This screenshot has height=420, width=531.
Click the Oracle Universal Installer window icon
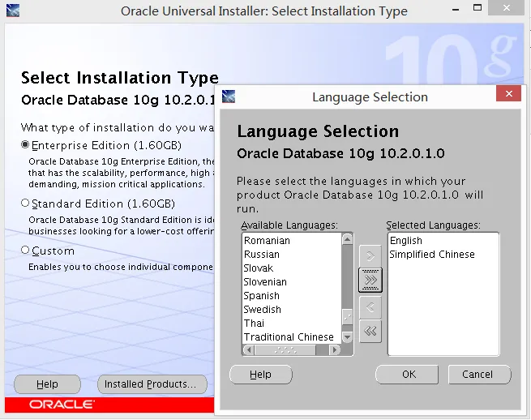[x=13, y=11]
